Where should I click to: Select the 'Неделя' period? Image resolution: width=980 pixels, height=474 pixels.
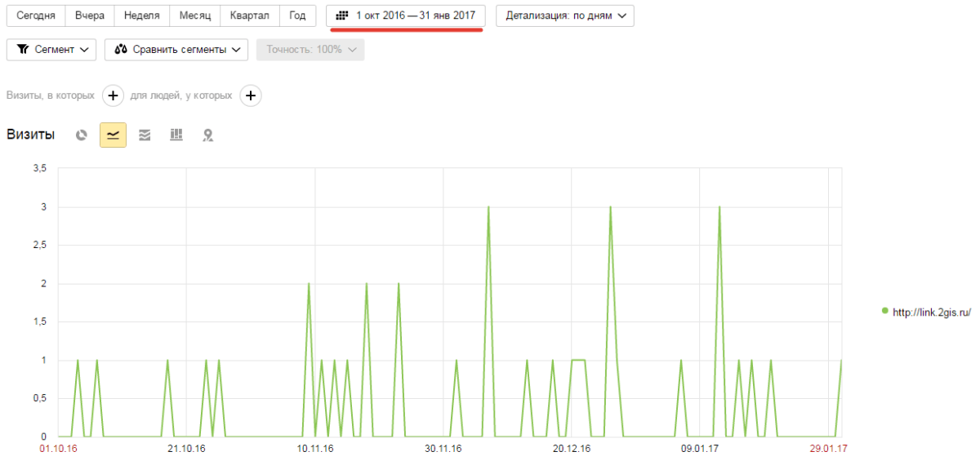(x=142, y=16)
